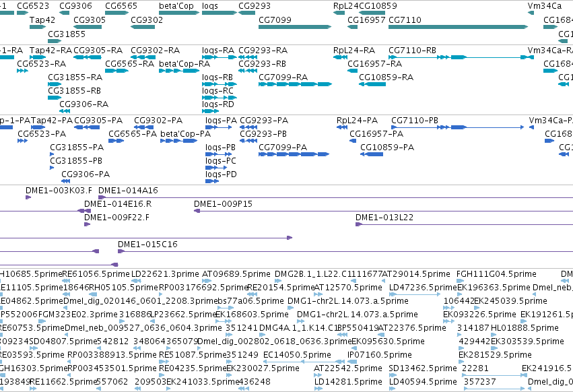Viewport: 573px width, 392px height.
Task: Open transcript label loqs-RA
Action: point(218,51)
